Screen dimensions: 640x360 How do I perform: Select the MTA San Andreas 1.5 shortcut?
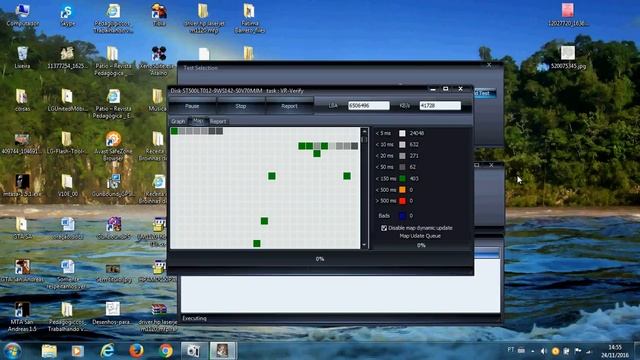[x=22, y=316]
